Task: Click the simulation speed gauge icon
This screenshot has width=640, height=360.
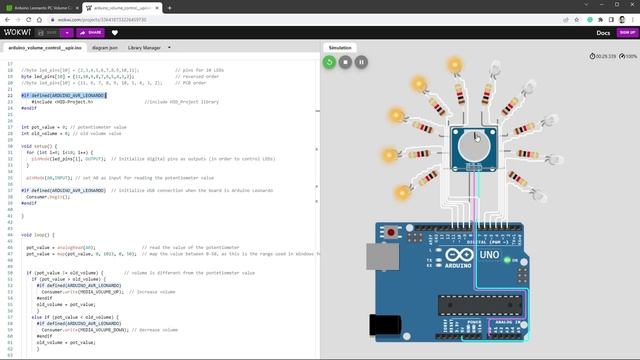Action: click(x=622, y=56)
